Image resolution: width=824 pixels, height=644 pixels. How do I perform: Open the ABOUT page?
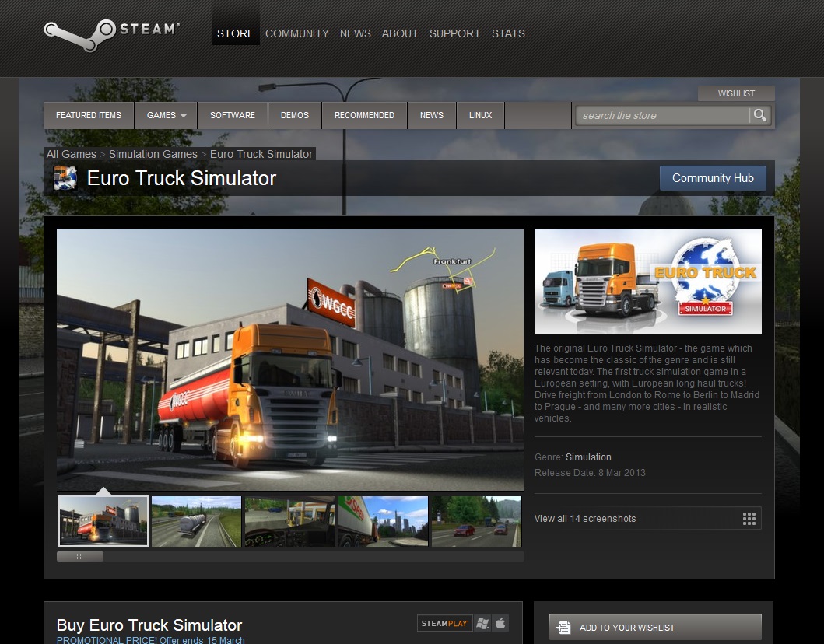point(400,33)
